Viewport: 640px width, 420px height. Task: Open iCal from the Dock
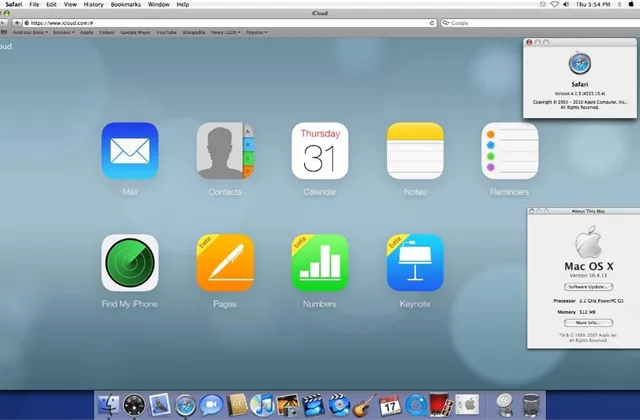[x=390, y=405]
